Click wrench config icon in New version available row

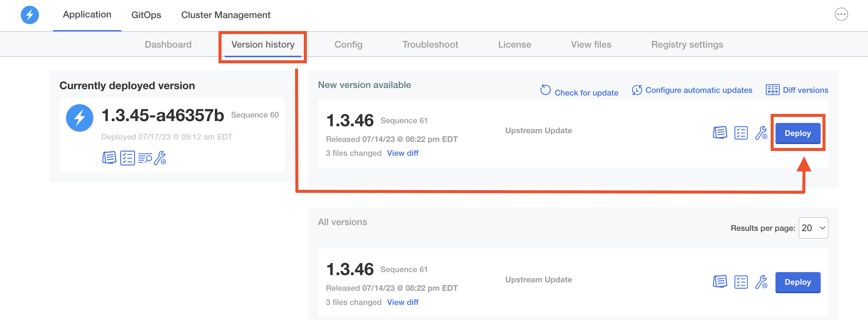point(761,133)
